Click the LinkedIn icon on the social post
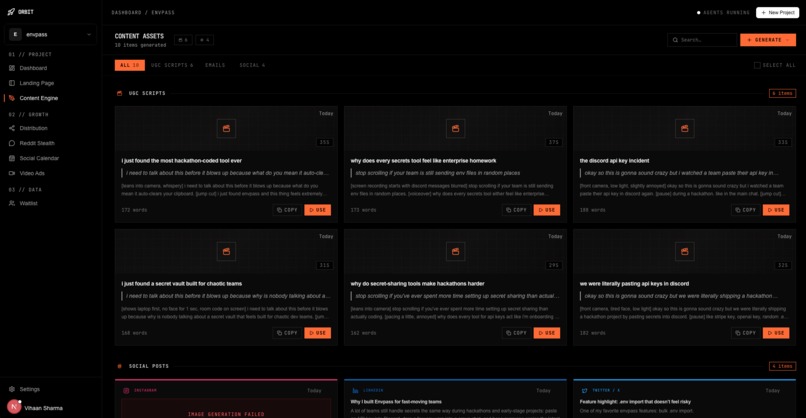The height and width of the screenshot is (418, 806). (x=355, y=391)
